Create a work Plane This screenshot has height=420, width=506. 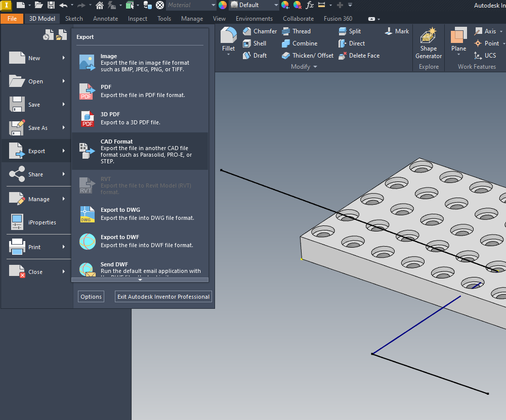[x=458, y=39]
